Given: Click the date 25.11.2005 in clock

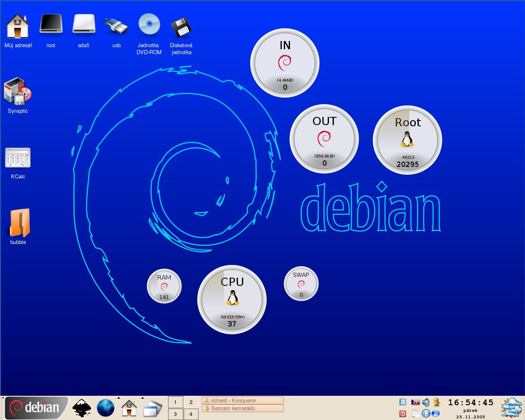Looking at the screenshot, I should (470, 417).
